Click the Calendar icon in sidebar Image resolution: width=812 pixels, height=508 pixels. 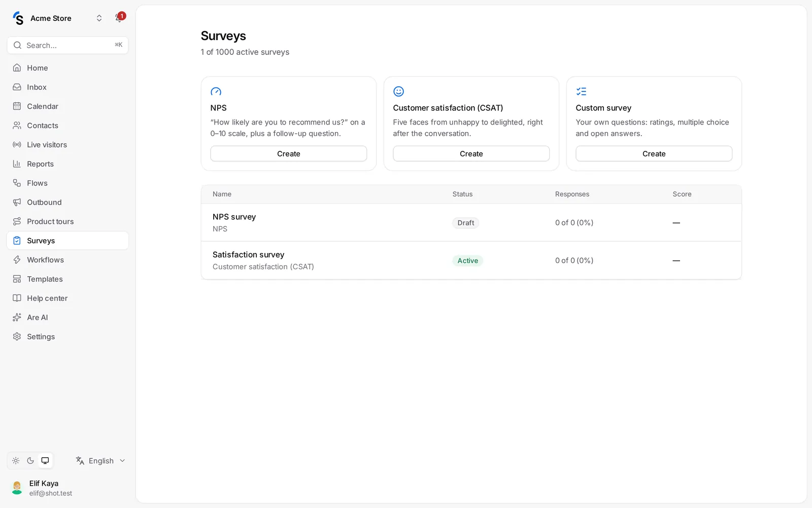(17, 106)
